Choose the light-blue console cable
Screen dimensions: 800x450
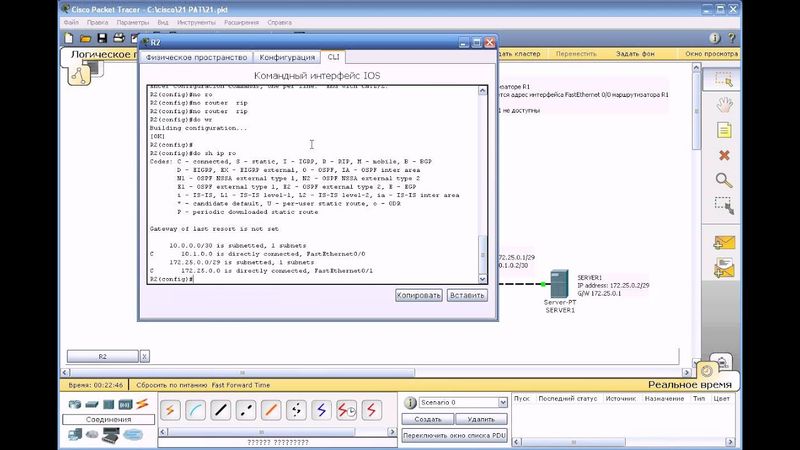(195, 410)
